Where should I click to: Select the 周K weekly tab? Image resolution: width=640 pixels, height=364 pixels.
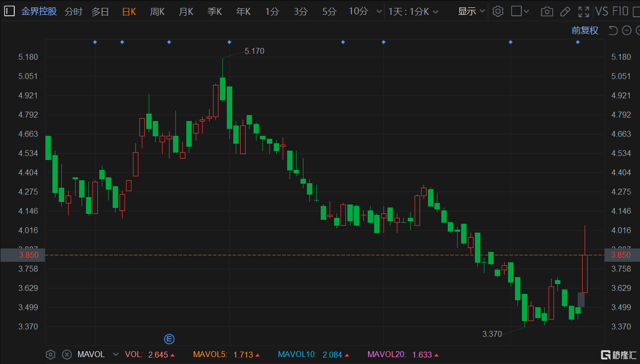click(x=158, y=11)
